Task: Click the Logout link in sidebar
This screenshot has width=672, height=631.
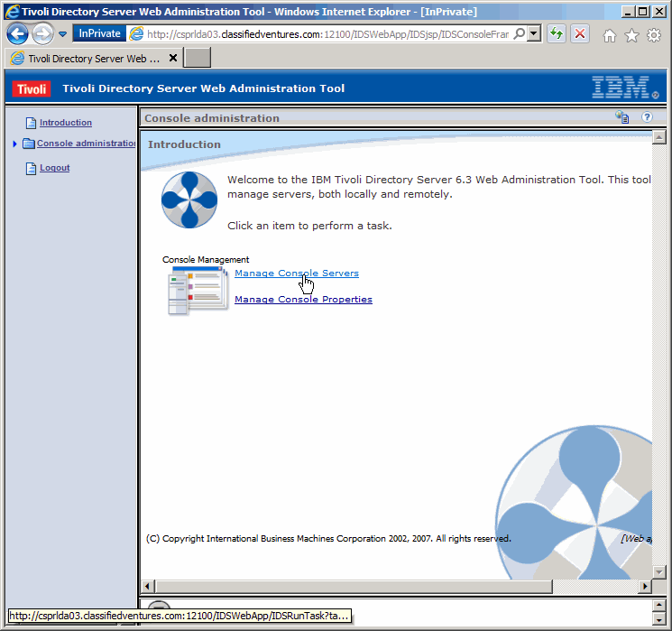Action: point(54,168)
